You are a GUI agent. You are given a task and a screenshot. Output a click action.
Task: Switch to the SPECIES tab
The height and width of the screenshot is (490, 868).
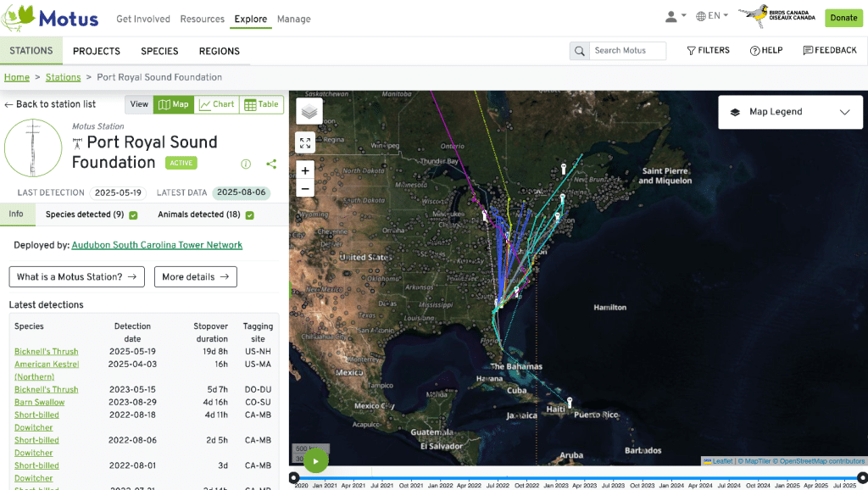click(159, 51)
